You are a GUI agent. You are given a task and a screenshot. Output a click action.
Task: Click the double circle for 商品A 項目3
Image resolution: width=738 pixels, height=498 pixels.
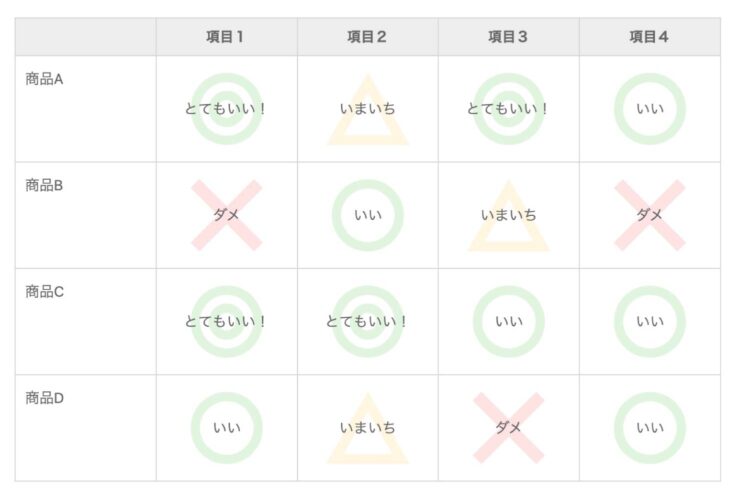tap(508, 109)
